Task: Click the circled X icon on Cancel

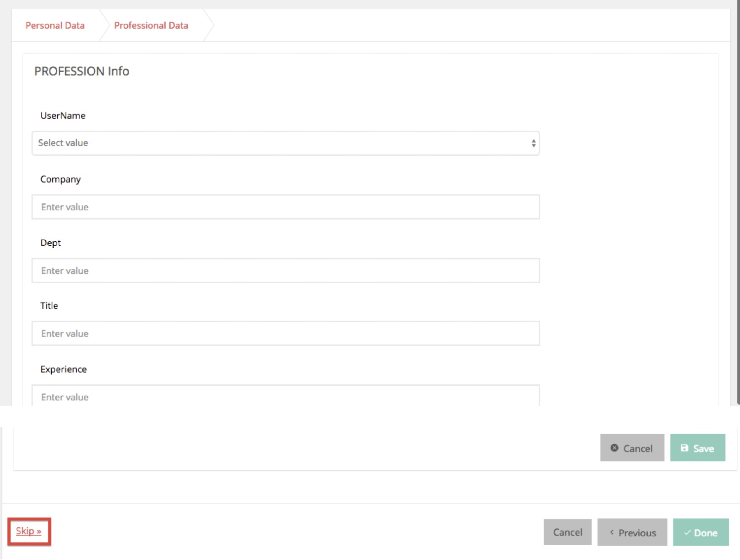Action: point(614,448)
